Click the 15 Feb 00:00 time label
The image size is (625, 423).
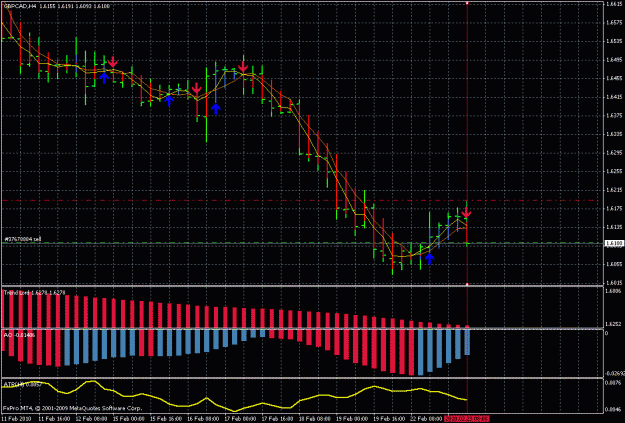tap(127, 419)
